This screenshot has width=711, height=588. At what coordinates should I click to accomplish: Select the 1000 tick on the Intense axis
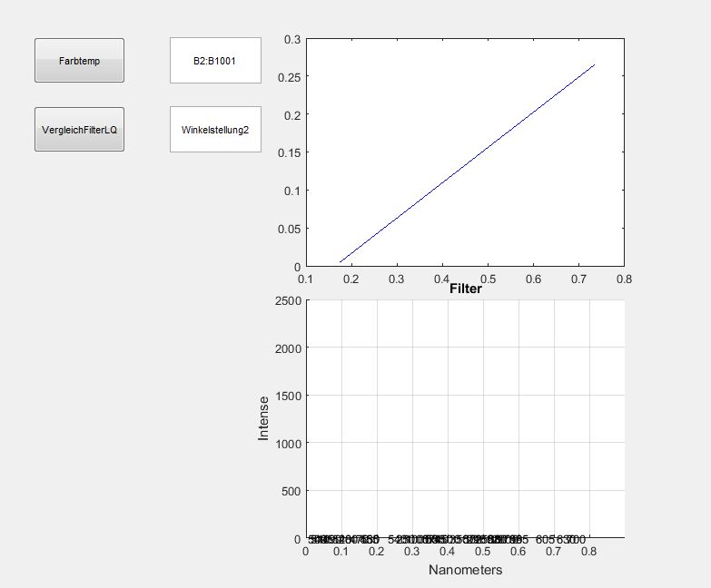(286, 444)
